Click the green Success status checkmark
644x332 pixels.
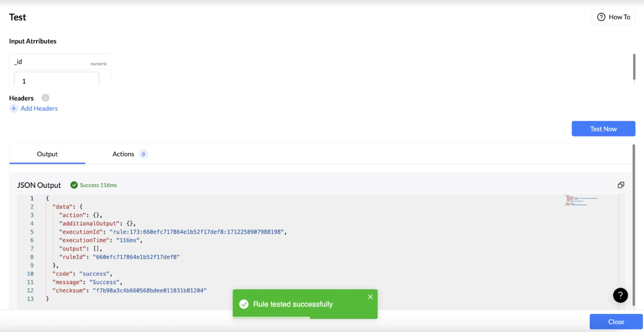coord(74,185)
